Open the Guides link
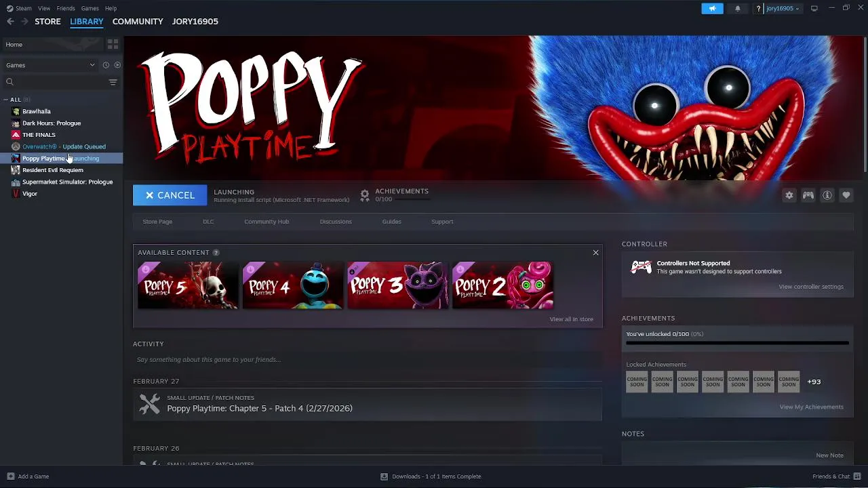 pyautogui.click(x=391, y=222)
